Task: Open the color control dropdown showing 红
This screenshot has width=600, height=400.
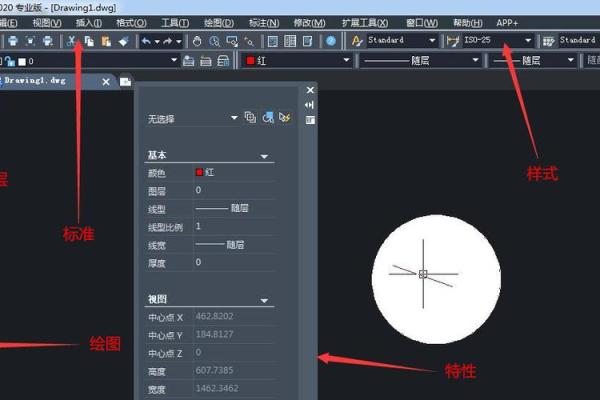Action: click(x=346, y=60)
